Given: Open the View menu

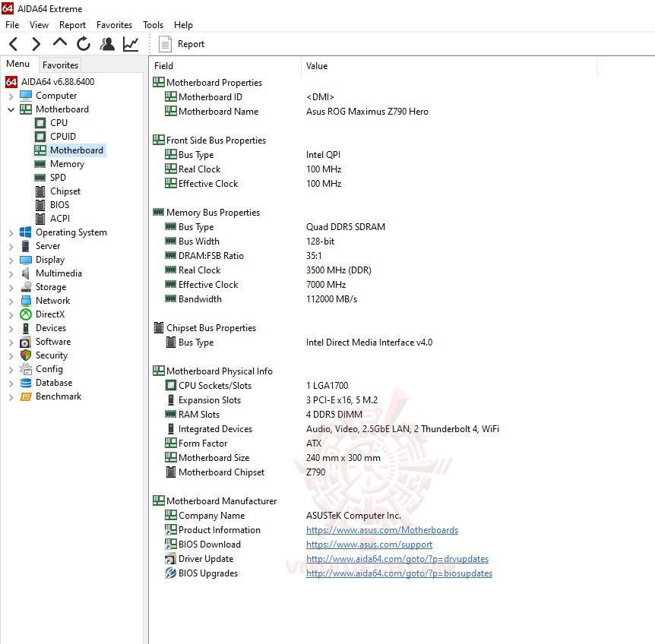Looking at the screenshot, I should 39,25.
